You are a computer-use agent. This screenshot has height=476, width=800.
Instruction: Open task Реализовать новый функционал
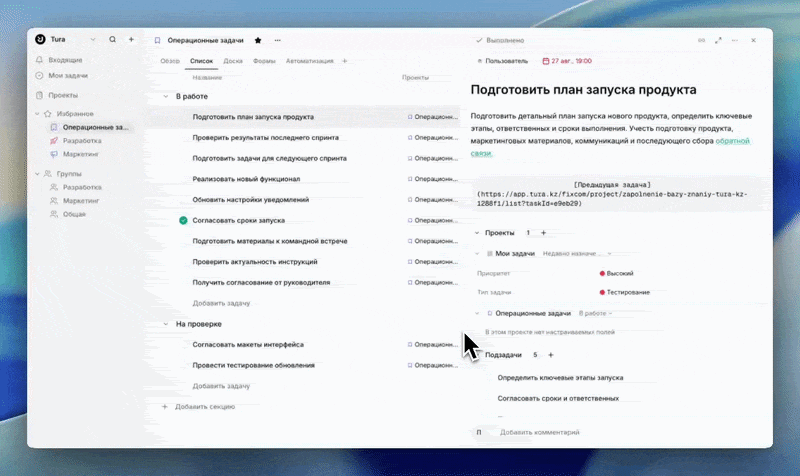point(246,179)
